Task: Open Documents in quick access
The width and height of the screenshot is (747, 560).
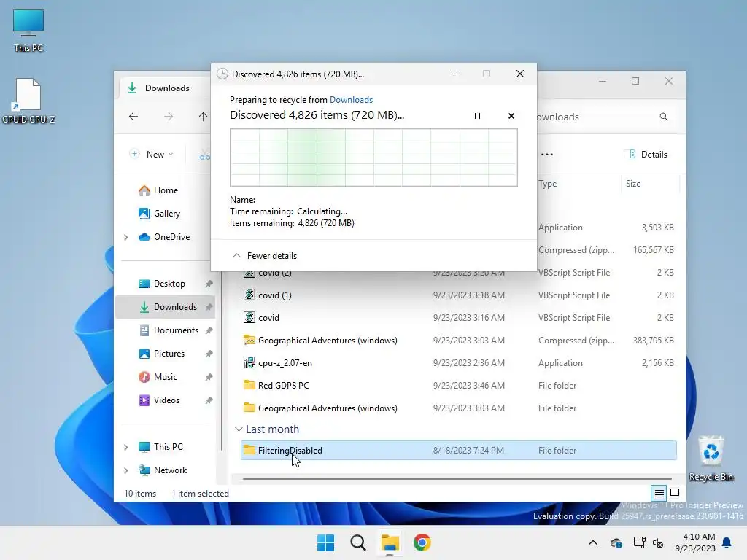Action: point(175,330)
